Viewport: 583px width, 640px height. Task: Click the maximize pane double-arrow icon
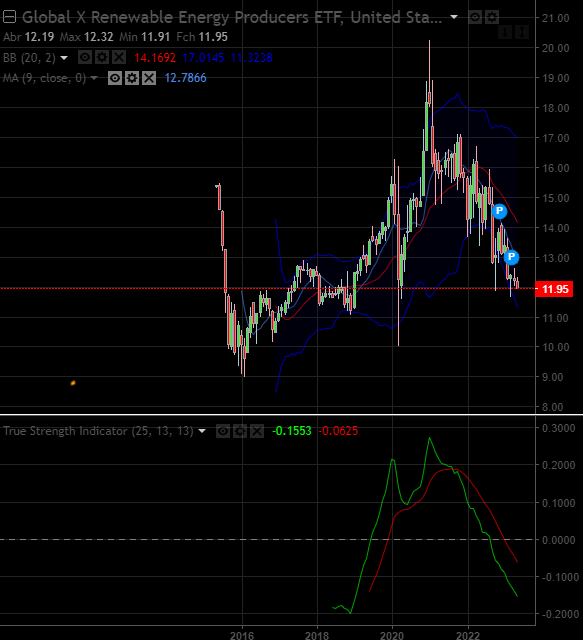[x=522, y=32]
